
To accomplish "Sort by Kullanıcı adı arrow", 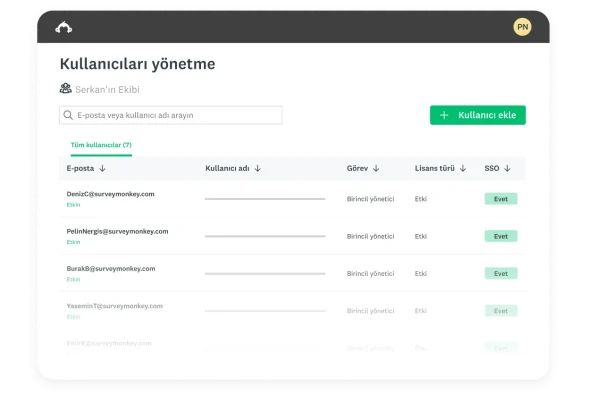I will point(258,168).
